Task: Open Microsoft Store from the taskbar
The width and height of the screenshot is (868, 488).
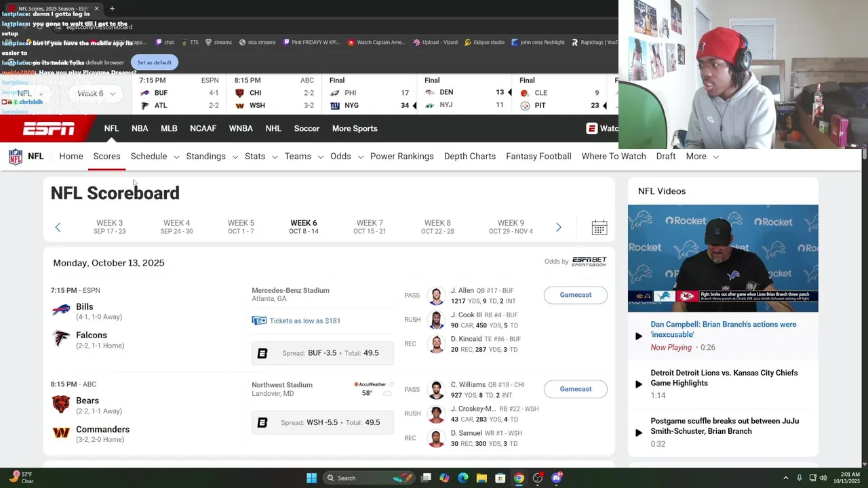Action: pos(500,478)
